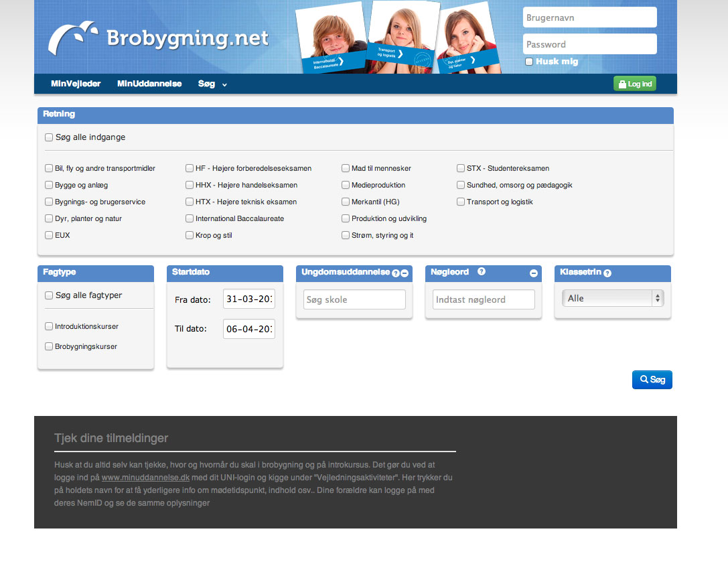Image resolution: width=728 pixels, height=564 pixels.
Task: Open the MinVejleder menu item
Action: [x=76, y=84]
